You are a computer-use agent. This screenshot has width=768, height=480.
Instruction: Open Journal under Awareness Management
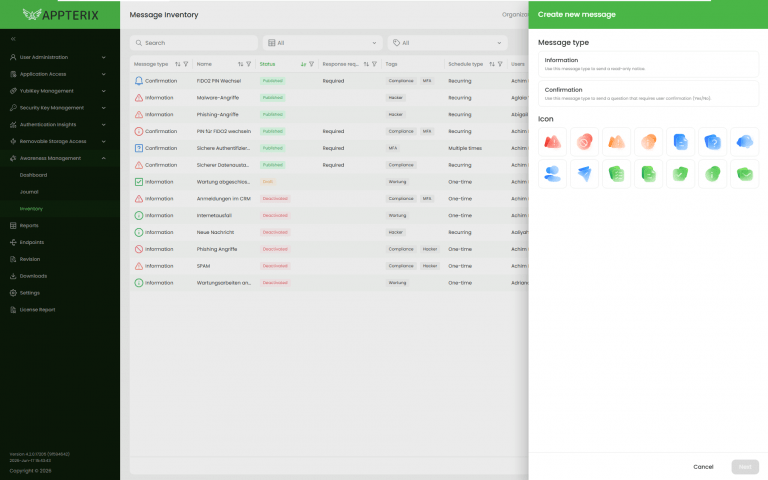[x=29, y=192]
